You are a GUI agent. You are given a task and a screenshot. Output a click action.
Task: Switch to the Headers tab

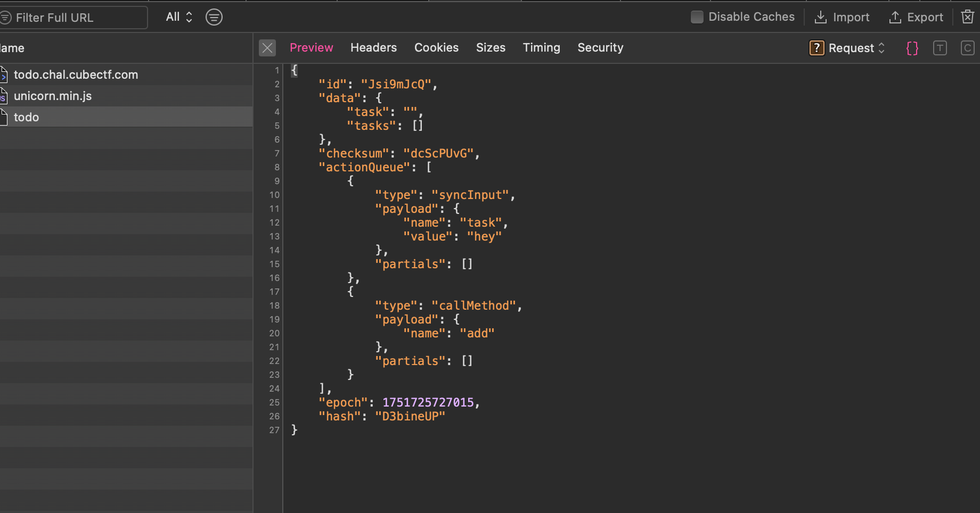click(373, 48)
